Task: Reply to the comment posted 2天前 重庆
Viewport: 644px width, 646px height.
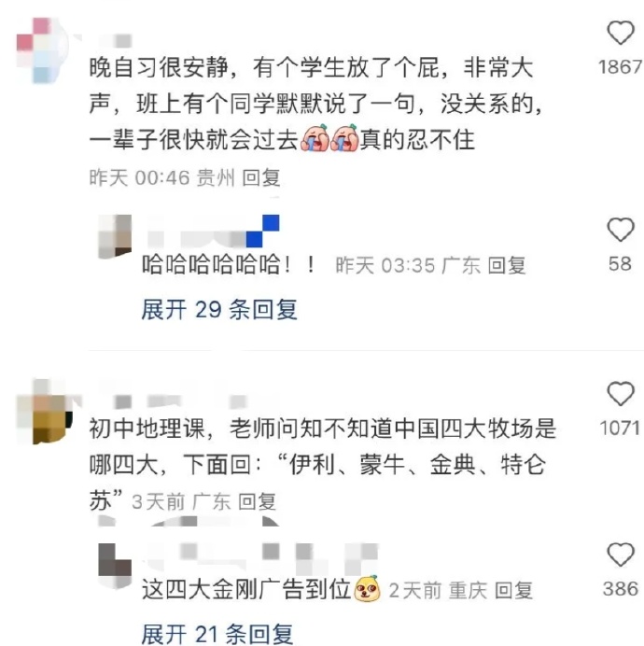Action: (x=513, y=590)
